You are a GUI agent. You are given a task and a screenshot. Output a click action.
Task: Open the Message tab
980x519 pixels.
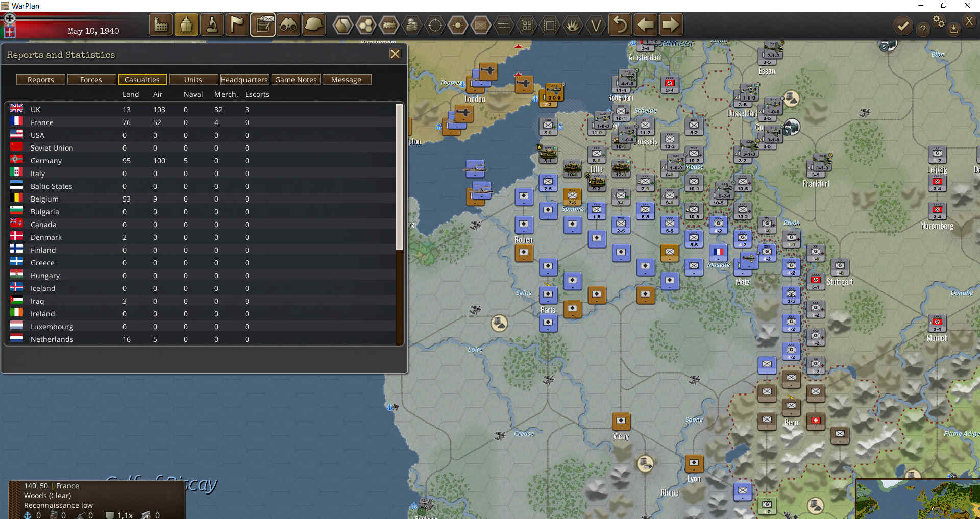[x=346, y=80]
